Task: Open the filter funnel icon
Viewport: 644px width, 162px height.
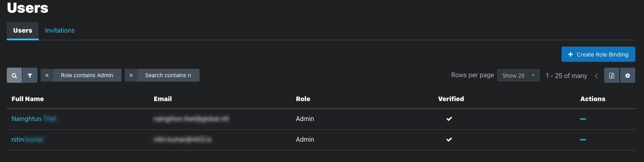Action: pyautogui.click(x=30, y=75)
